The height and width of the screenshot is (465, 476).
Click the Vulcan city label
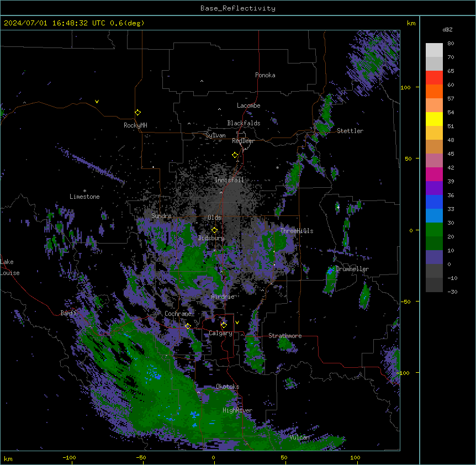300,437
